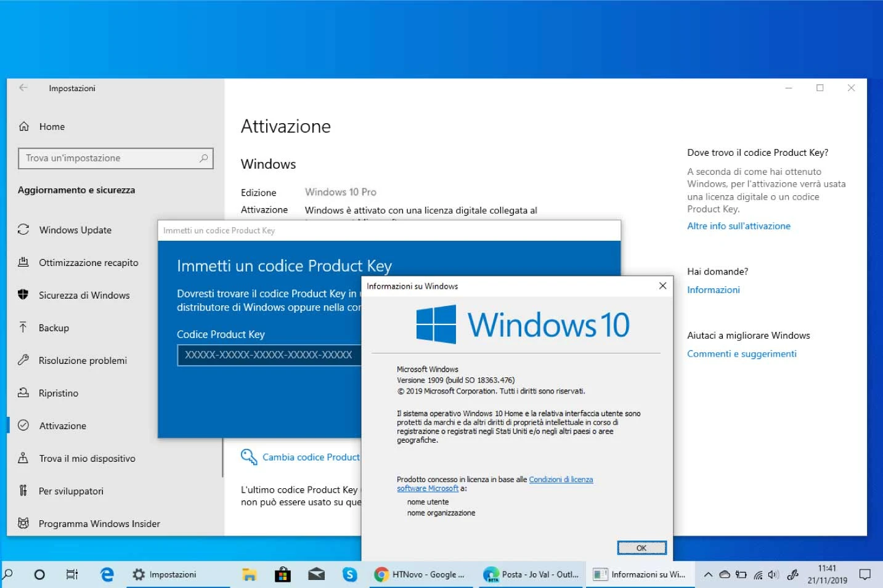This screenshot has width=883, height=588.
Task: Open Task View on the taskbar
Action: 72,574
